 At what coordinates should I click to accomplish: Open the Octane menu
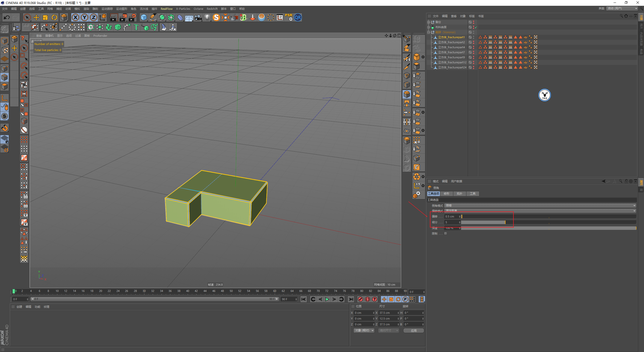198,9
